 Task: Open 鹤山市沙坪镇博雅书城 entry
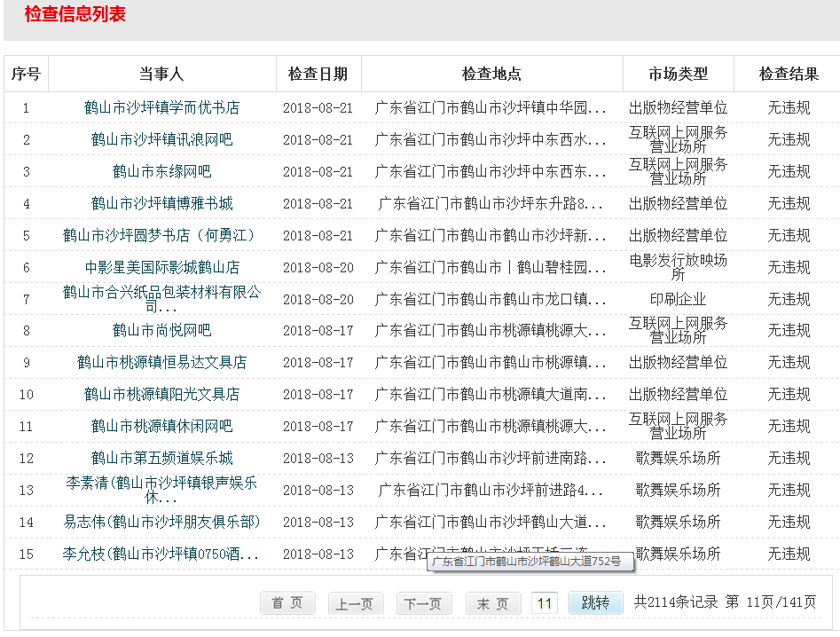point(161,203)
